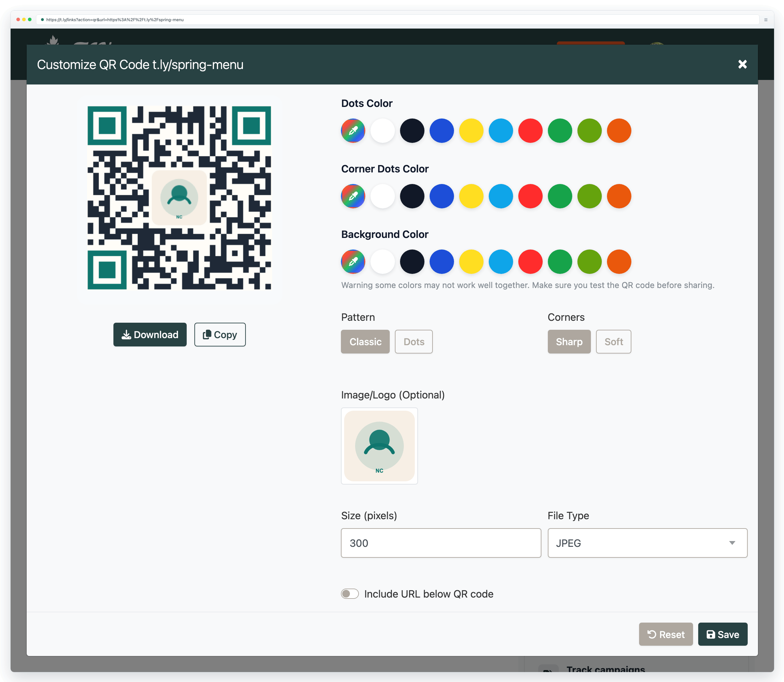Set Background Color to orange

(x=619, y=261)
